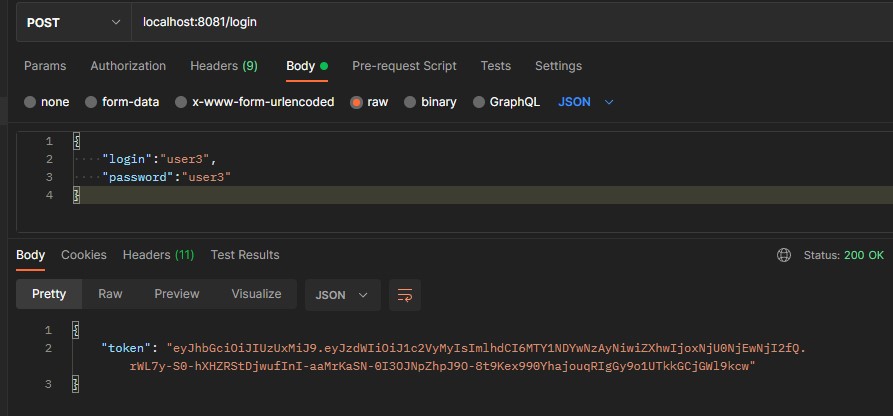Click the token value starting with eyJhbGci
Viewport: 893px width, 416px height.
click(486, 348)
